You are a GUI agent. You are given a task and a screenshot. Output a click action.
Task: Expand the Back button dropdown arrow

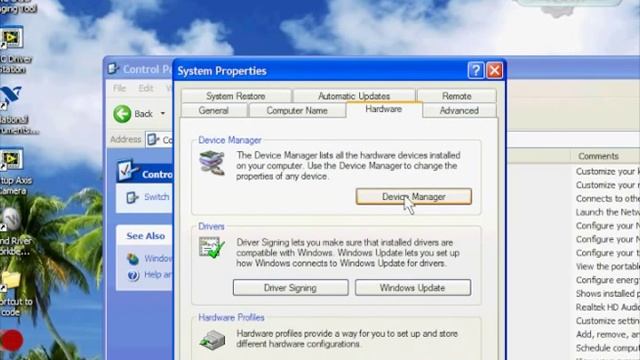(163, 113)
